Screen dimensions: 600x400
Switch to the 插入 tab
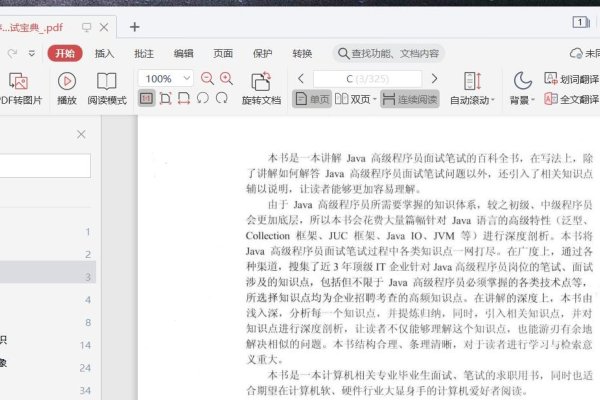coord(104,53)
